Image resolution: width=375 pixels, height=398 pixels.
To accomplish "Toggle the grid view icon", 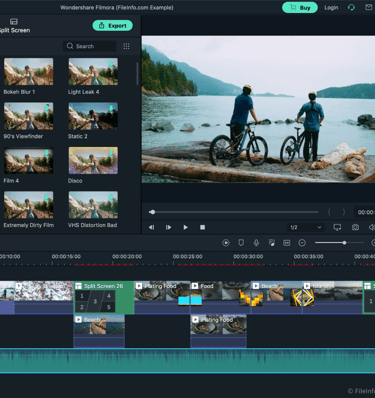I will point(126,46).
